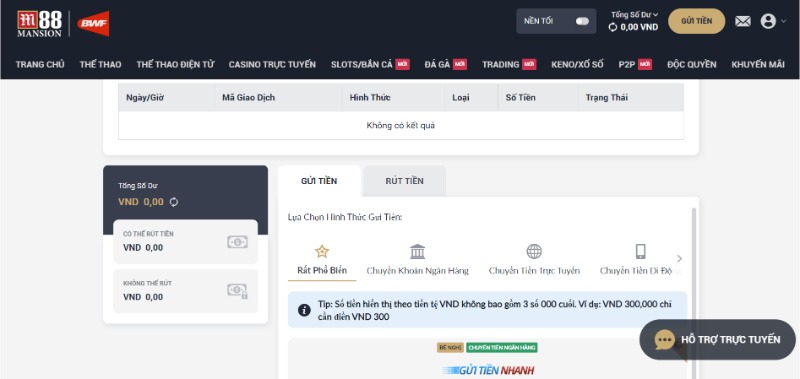Click the BWF badge logo
The width and height of the screenshot is (800, 379).
93,23
